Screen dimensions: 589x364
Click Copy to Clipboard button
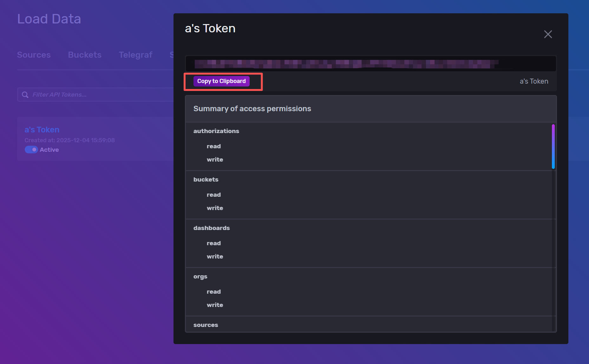point(221,81)
